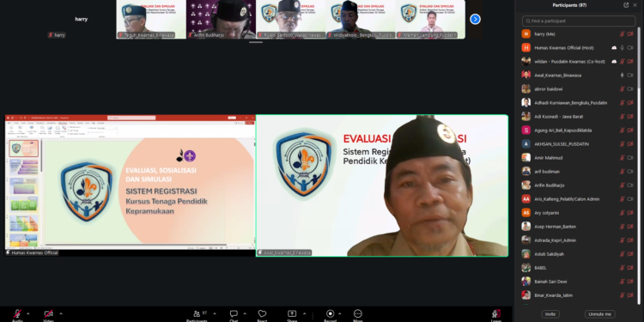Click microphone icon of Humas Kwarnas Official
This screenshot has height=322, width=644.
(x=623, y=47)
